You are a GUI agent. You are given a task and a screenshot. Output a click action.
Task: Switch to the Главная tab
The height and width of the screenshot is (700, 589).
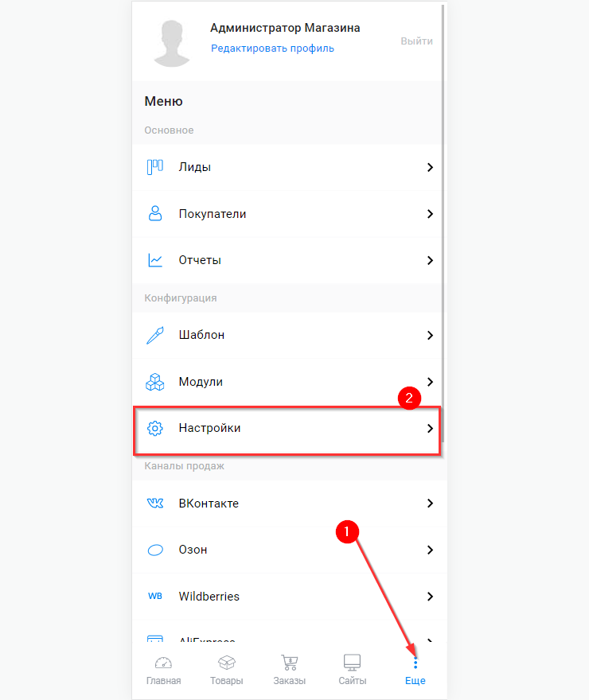pos(163,670)
